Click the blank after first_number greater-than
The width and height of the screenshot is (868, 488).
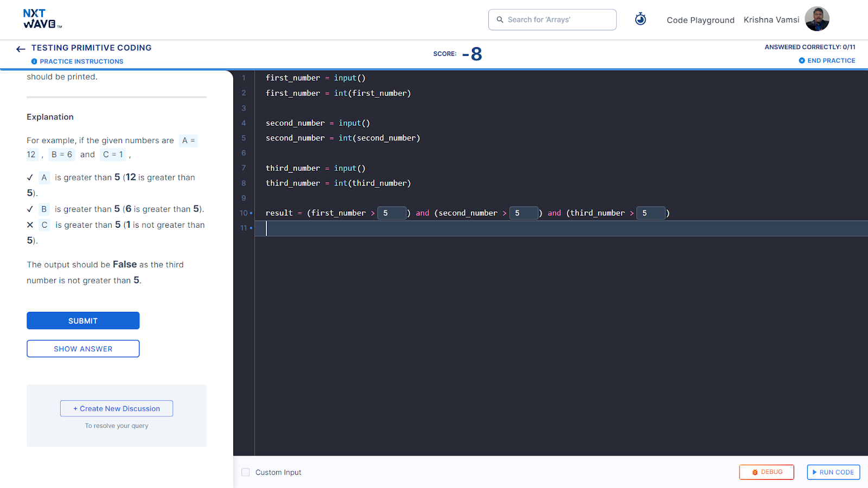pos(392,213)
